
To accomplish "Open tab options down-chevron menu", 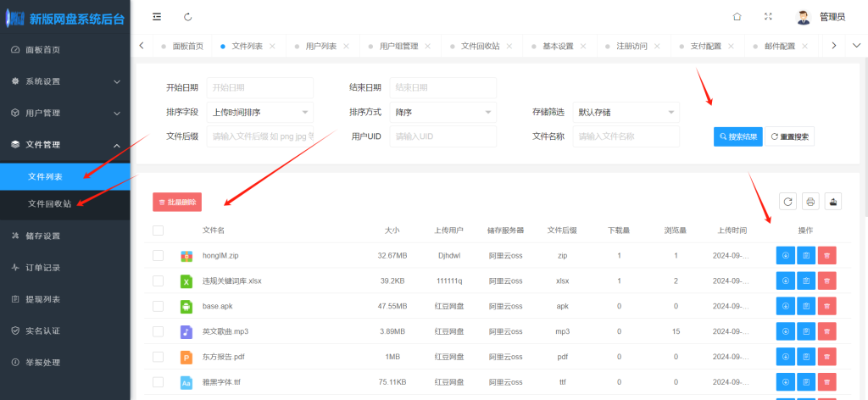I will [856, 46].
